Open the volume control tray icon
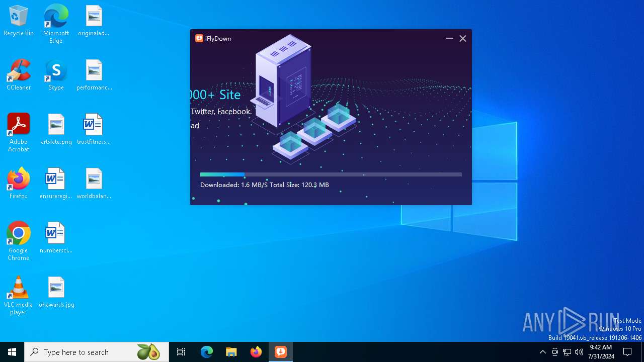644x362 pixels. 579,352
